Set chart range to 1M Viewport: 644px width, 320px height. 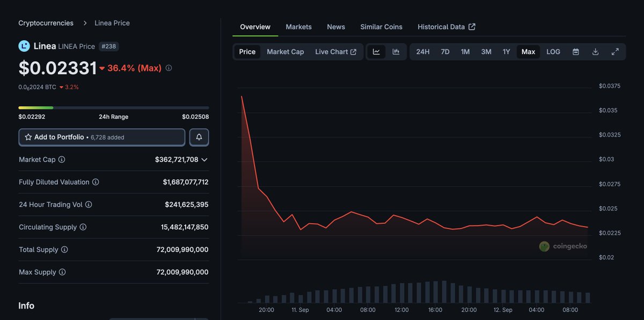[x=465, y=52]
